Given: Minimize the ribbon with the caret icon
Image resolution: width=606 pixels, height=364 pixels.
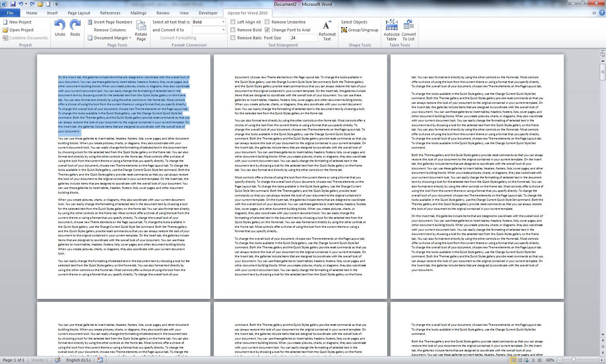Looking at the screenshot, I should (x=594, y=13).
